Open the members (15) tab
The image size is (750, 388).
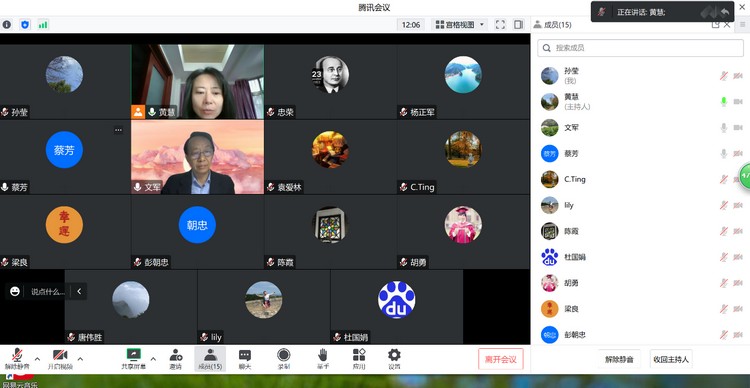pos(210,358)
